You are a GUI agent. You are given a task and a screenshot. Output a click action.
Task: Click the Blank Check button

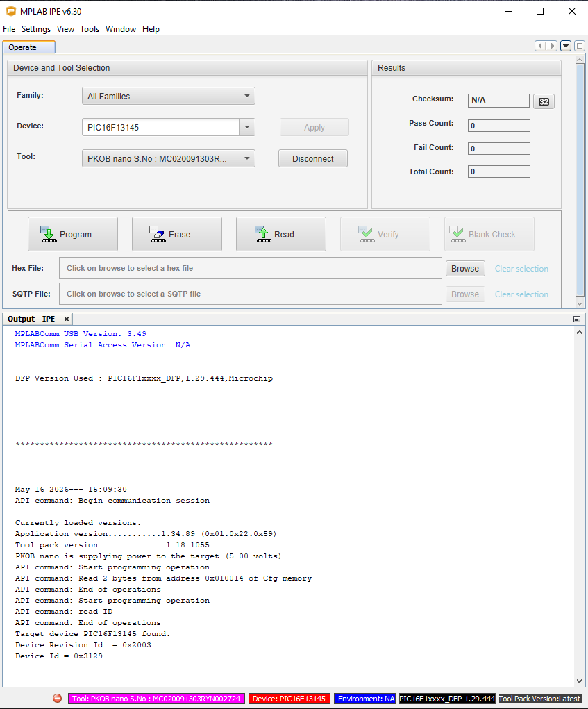(489, 234)
